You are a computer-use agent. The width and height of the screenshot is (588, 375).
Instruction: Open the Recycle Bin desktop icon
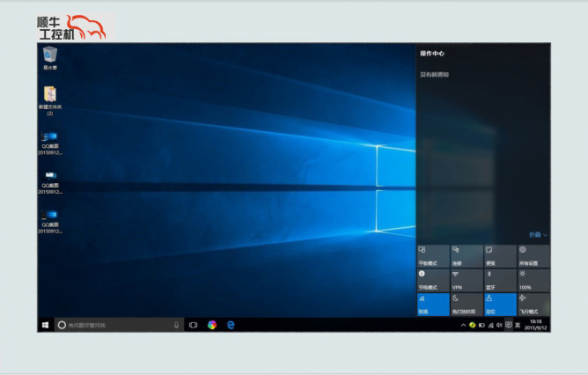click(50, 58)
